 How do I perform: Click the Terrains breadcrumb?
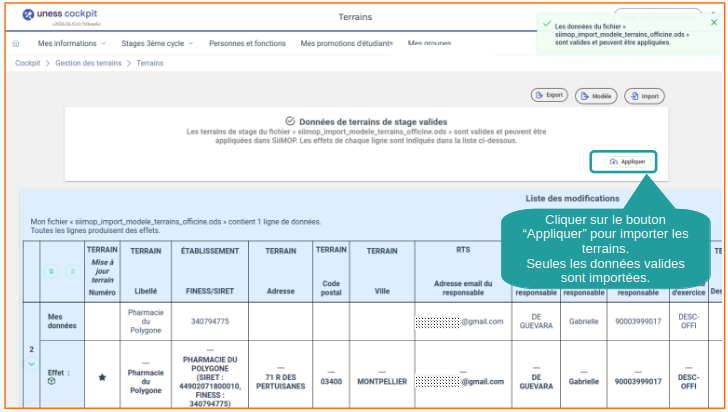(150, 63)
